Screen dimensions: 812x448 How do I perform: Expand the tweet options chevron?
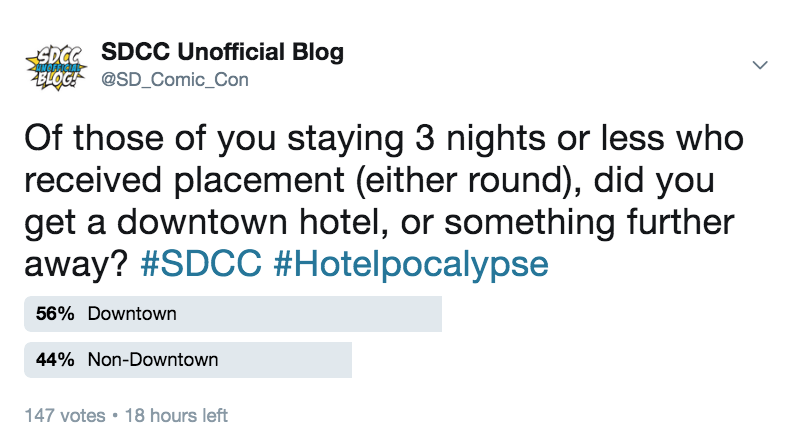[x=760, y=65]
